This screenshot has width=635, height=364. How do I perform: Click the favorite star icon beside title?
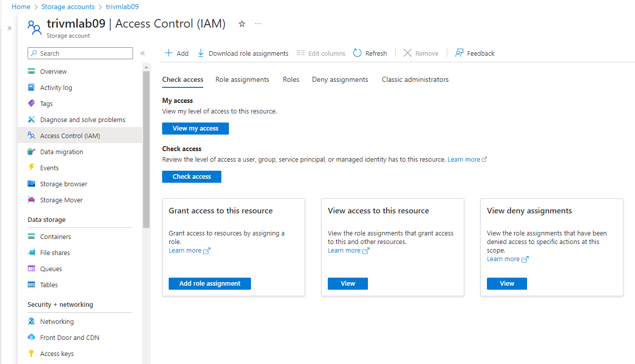[241, 24]
